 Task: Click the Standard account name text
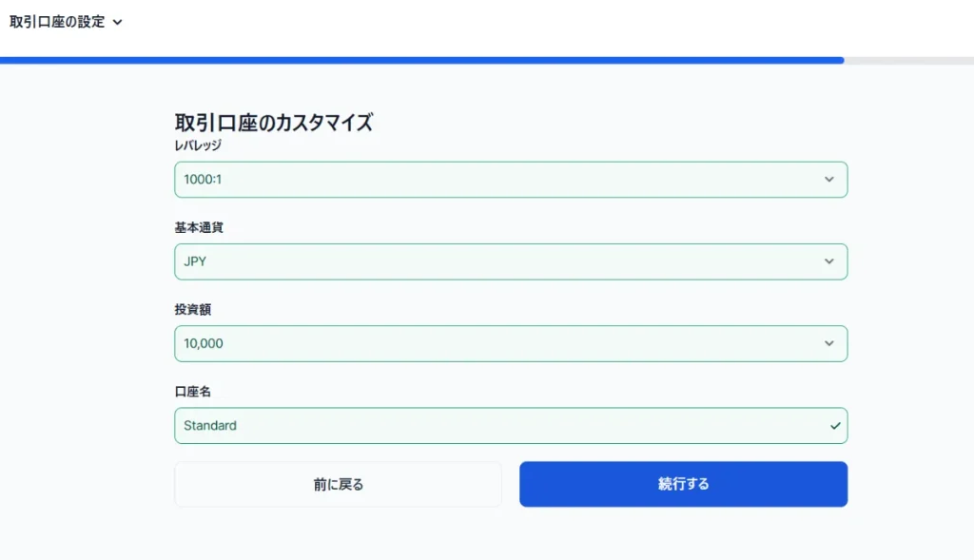[x=210, y=425]
